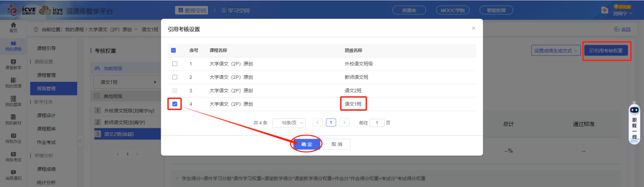Close the 引用考核设置 dialog with X
This screenshot has height=187, width=644.
click(x=474, y=28)
